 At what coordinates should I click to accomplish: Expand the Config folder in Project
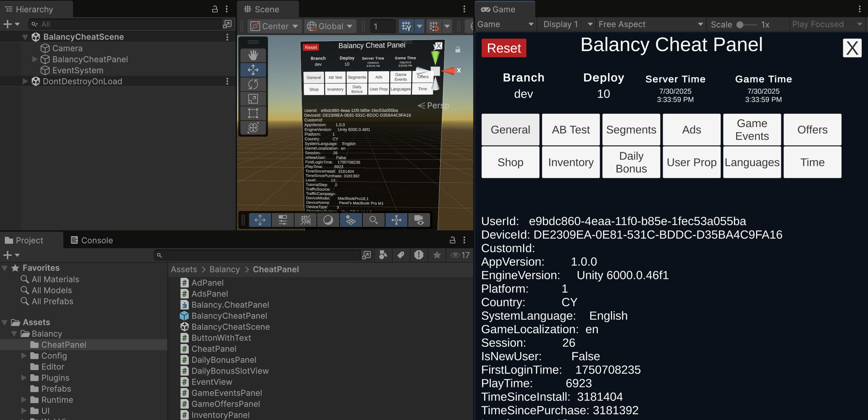coord(24,356)
